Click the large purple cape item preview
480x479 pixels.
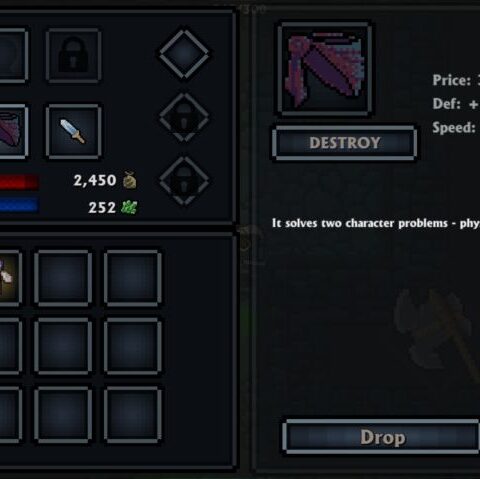pos(325,69)
